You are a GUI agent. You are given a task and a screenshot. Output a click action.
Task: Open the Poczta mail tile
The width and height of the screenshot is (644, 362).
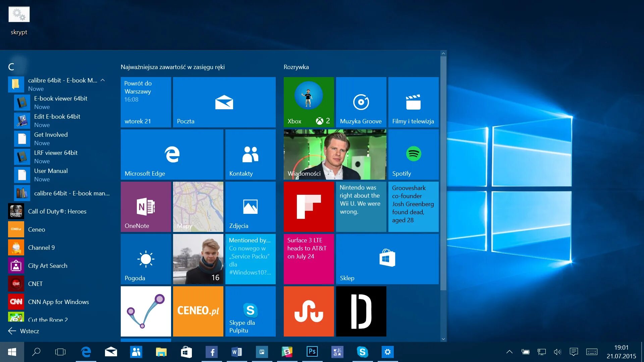coord(224,102)
